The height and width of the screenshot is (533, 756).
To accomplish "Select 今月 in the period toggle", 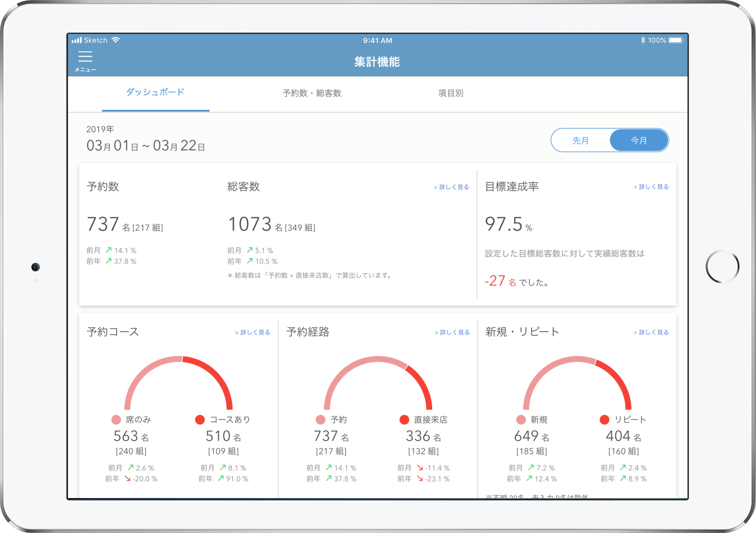I will (639, 141).
